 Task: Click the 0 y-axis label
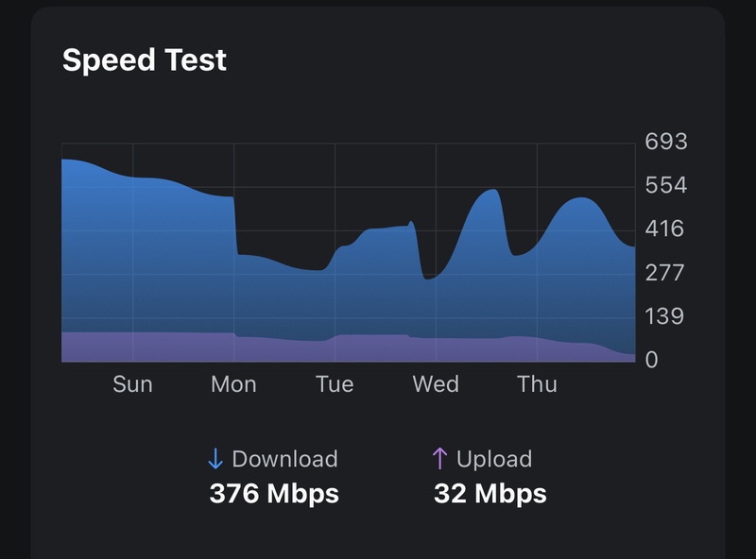point(651,360)
